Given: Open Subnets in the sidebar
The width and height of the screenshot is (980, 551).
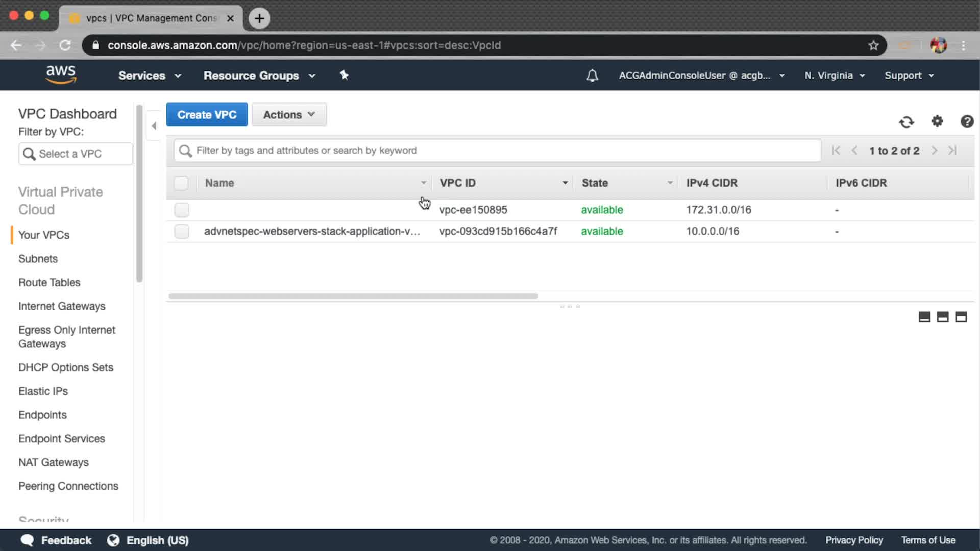Looking at the screenshot, I should tap(38, 259).
